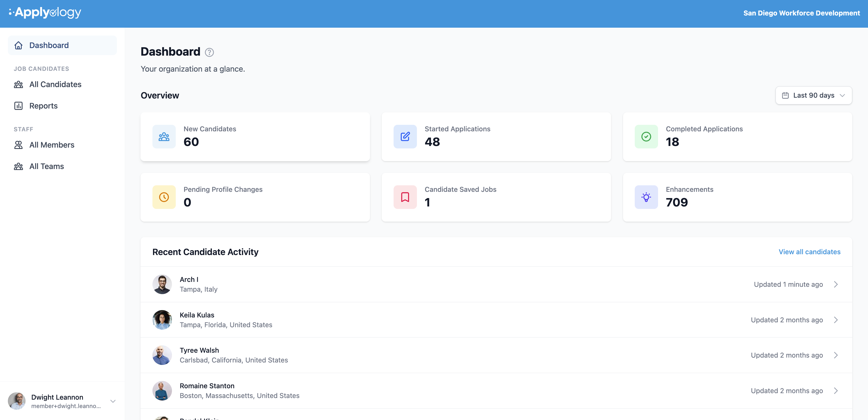The width and height of the screenshot is (868, 420).
Task: Click Romaine Stanton's avatar photo
Action: 162,391
